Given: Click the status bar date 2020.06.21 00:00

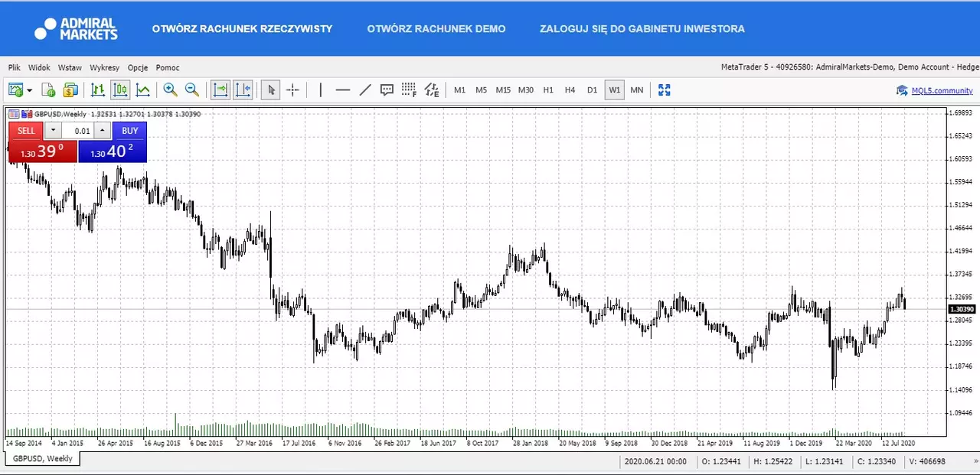Looking at the screenshot, I should (656, 461).
